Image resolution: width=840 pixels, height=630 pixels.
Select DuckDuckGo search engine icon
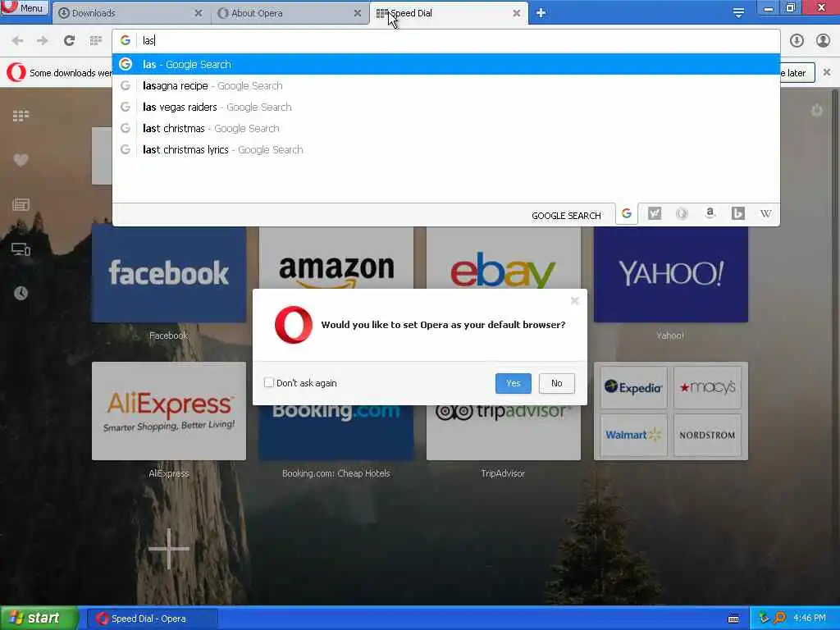tap(682, 214)
